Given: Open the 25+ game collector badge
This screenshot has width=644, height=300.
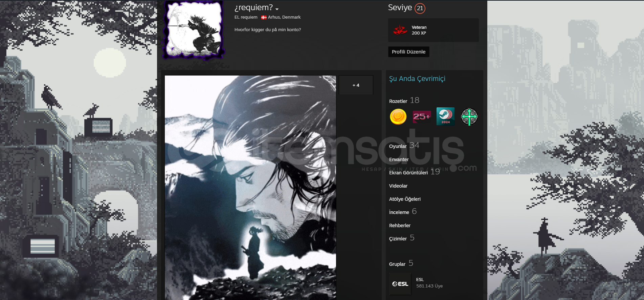Looking at the screenshot, I should point(422,116).
